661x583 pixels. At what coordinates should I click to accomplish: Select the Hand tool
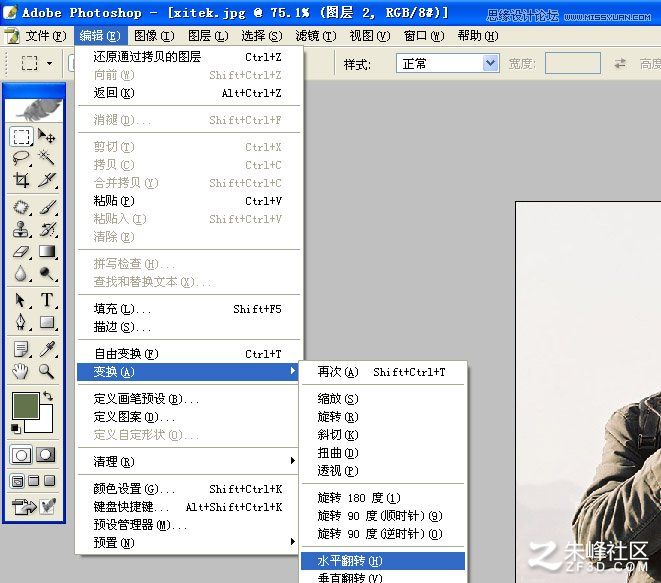click(x=21, y=371)
